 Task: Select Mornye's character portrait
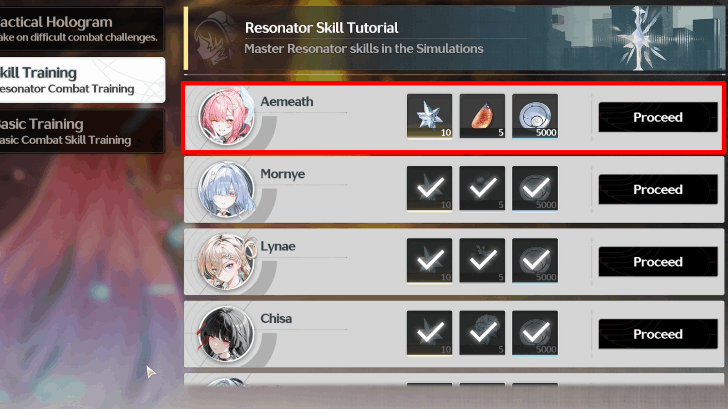[x=226, y=189]
